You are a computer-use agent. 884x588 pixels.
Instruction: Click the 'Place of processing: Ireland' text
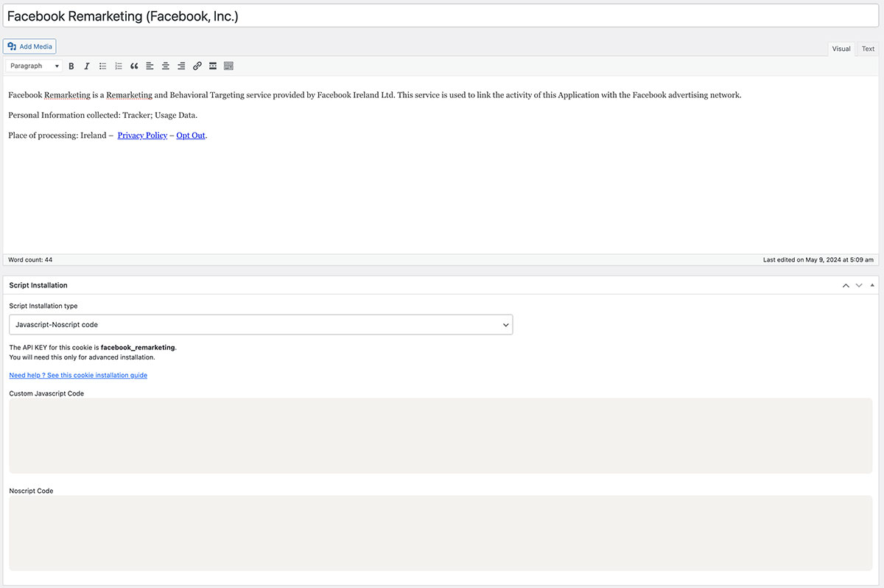[57, 136]
